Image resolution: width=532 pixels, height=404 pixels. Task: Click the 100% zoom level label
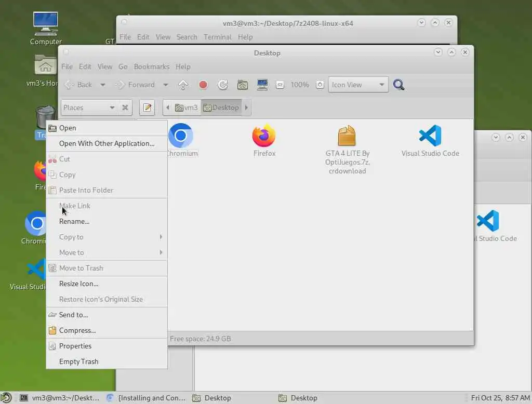300,85
